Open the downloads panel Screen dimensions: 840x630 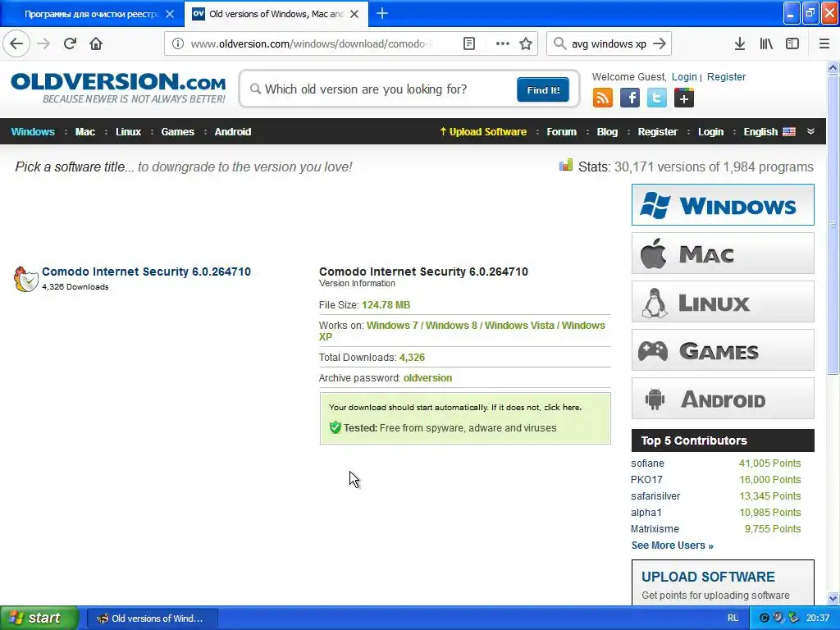pos(740,43)
